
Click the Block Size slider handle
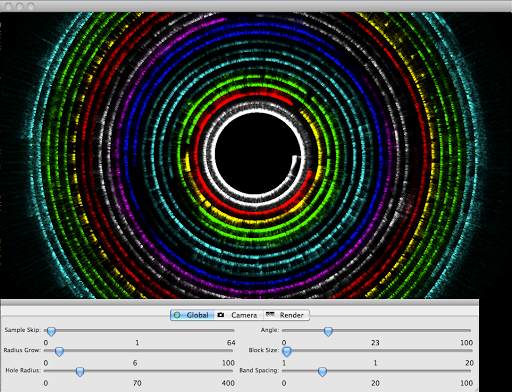[x=287, y=351]
